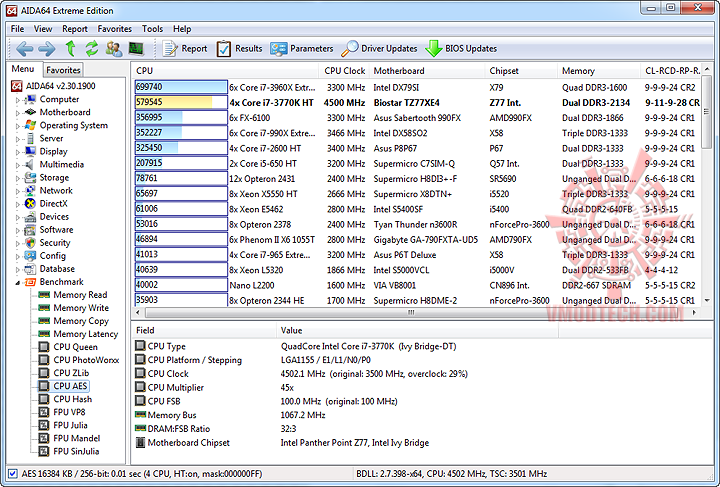Open the Tools menu

point(152,28)
